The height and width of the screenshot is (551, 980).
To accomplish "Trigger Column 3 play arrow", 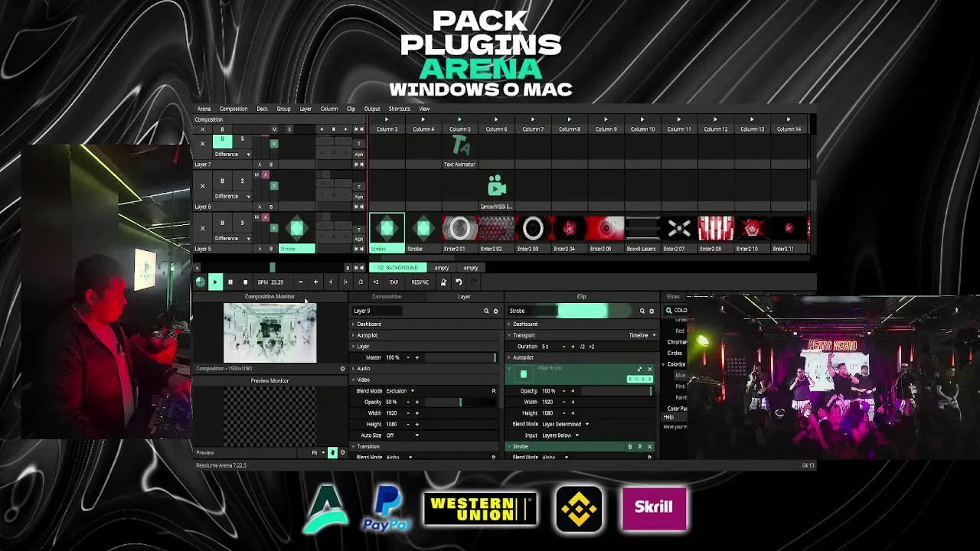I will click(x=387, y=119).
